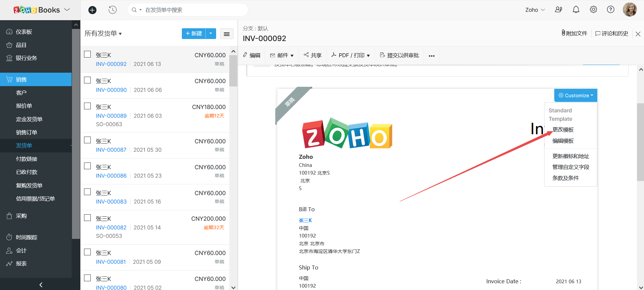Image resolution: width=644 pixels, height=290 pixels.
Task: Open the PDF / 打印 dropdown
Action: [x=351, y=56]
